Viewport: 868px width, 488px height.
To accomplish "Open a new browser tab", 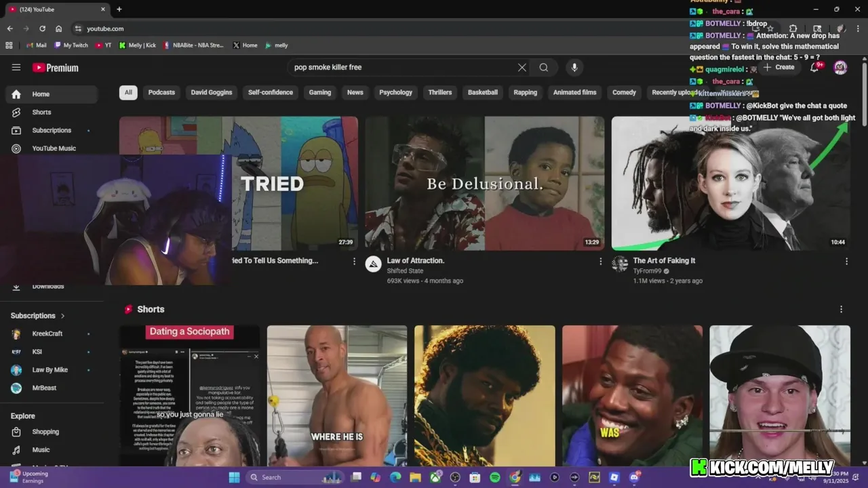I will tap(119, 9).
